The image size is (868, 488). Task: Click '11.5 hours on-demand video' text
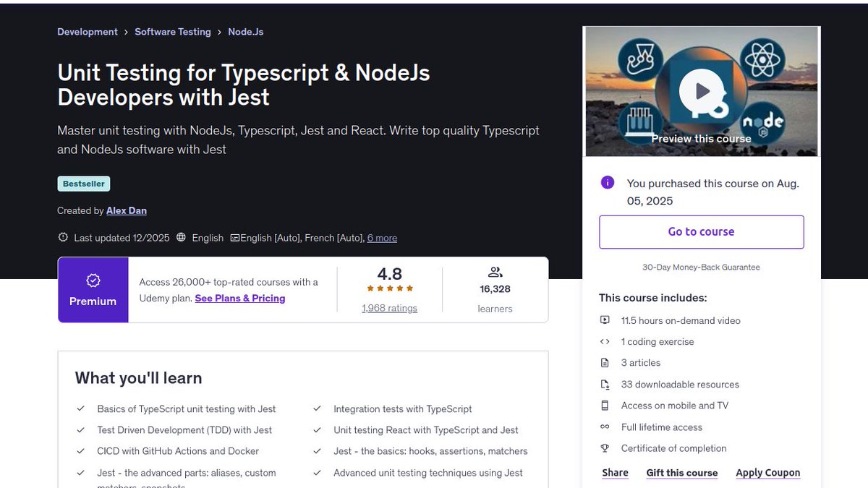point(681,320)
